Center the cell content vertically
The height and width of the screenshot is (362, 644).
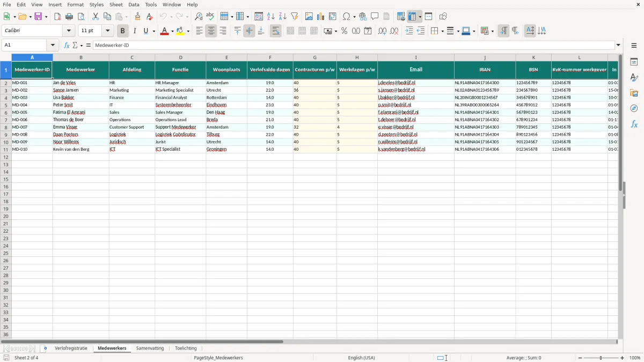point(249,31)
